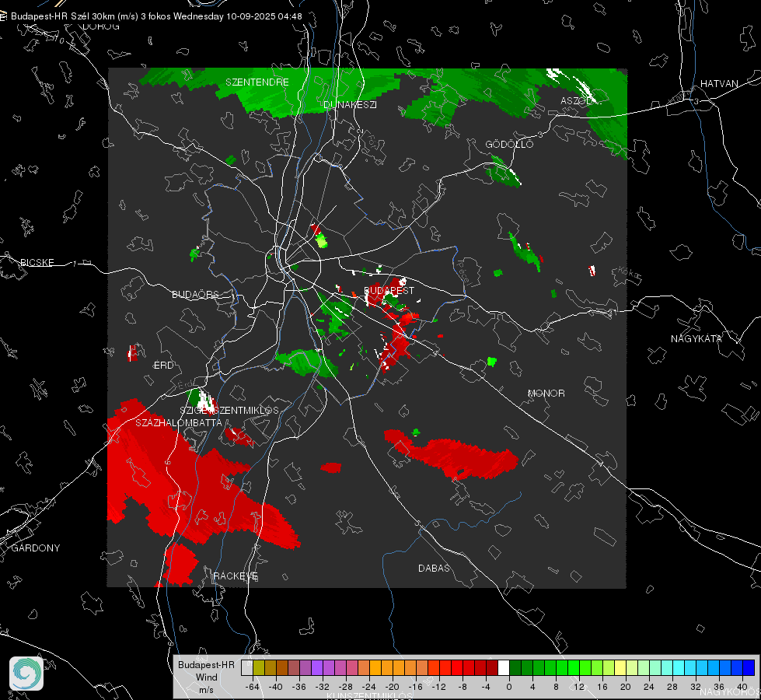Click the BUDAÖRS map label
Viewport: 761px width, 700px height.
click(x=196, y=294)
